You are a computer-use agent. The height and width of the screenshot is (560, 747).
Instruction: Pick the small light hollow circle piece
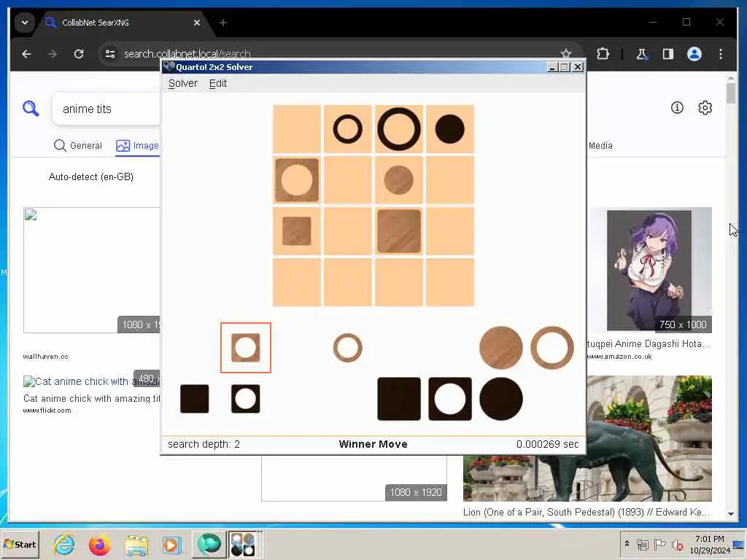coord(347,348)
